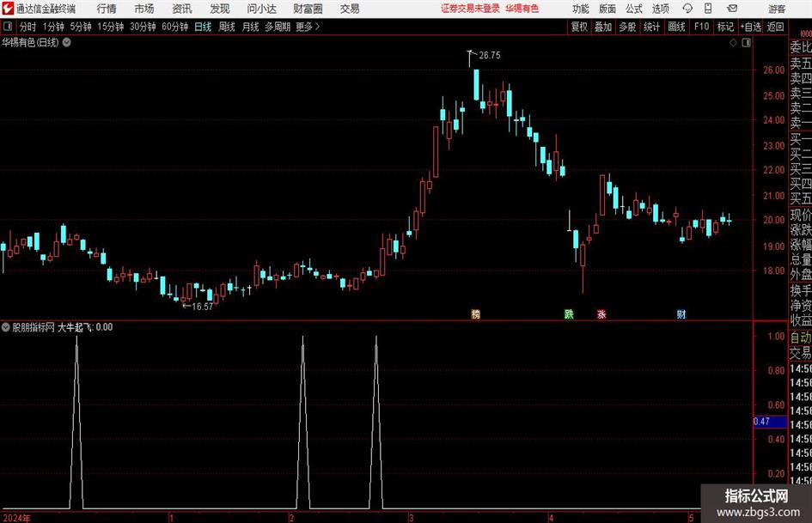The image size is (812, 523).
Task: Open customer service headset icon
Action: pyautogui.click(x=687, y=9)
